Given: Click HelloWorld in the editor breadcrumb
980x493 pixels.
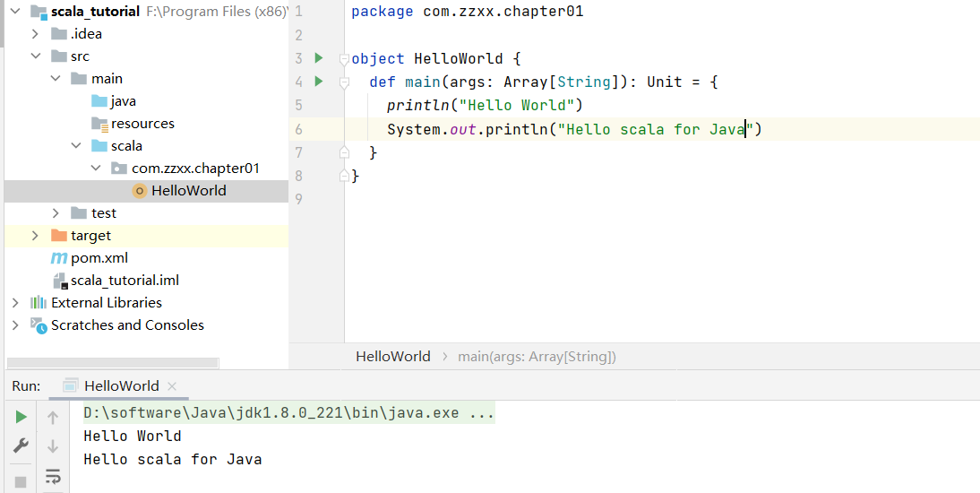Looking at the screenshot, I should pos(393,356).
